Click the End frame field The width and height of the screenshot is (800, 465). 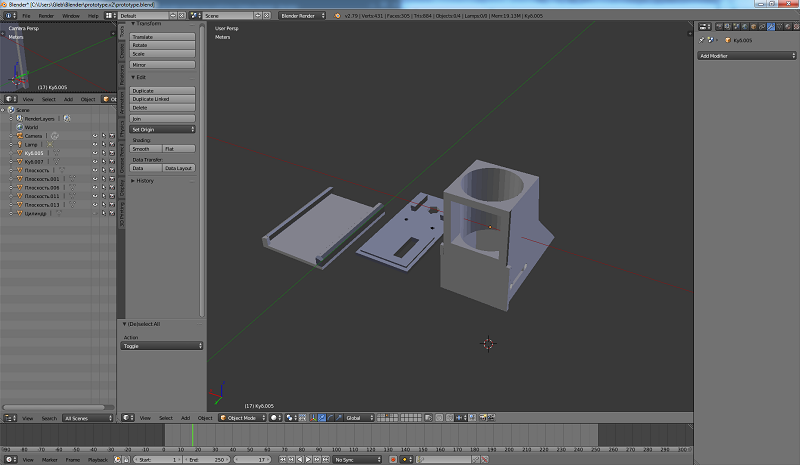point(207,459)
